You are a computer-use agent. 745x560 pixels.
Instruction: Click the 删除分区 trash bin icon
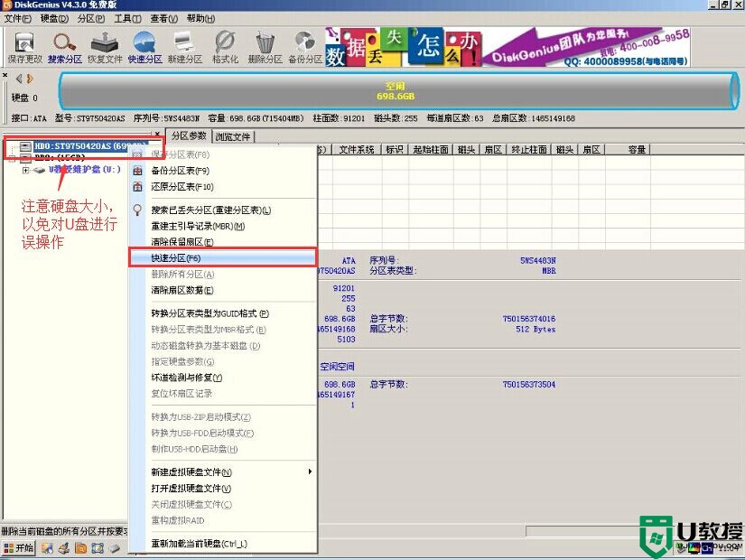coord(265,46)
